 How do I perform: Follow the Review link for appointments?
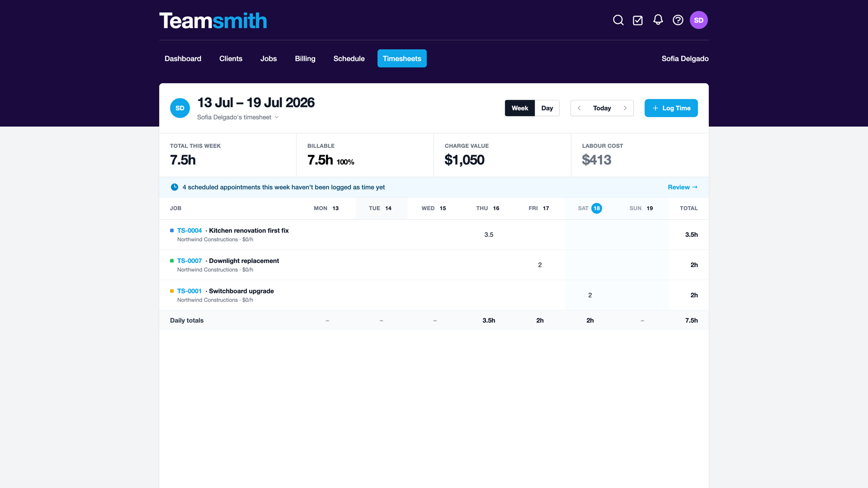[683, 187]
